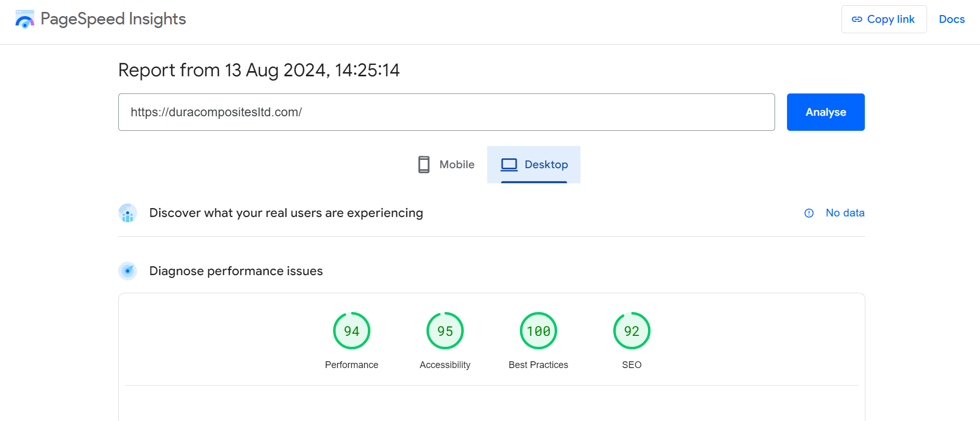
Task: Click the No data link
Action: 845,213
